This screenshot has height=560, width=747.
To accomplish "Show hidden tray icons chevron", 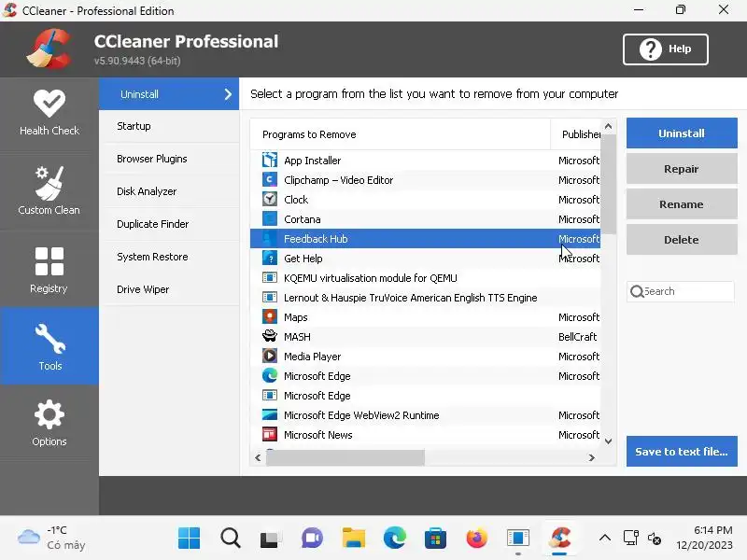I will click(x=604, y=539).
